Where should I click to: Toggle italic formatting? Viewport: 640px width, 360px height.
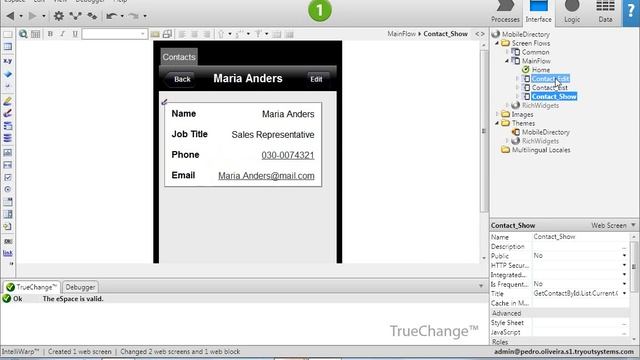[x=62, y=34]
